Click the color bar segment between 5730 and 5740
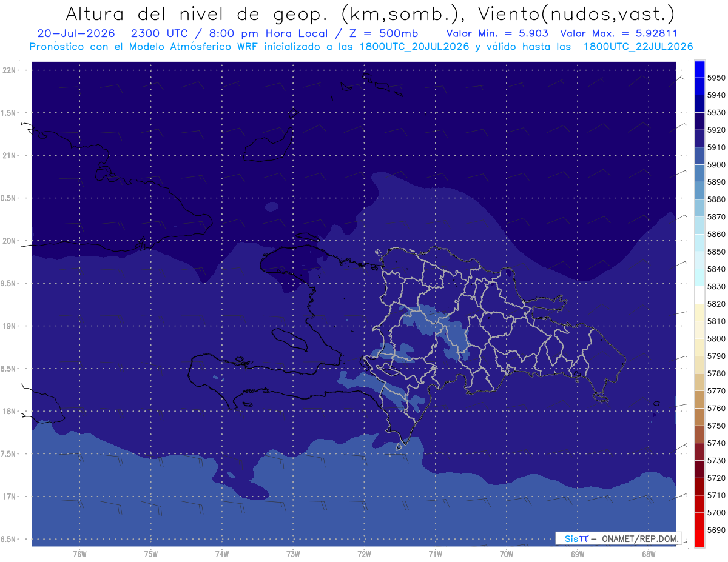This screenshot has height=562, width=728. [699, 452]
